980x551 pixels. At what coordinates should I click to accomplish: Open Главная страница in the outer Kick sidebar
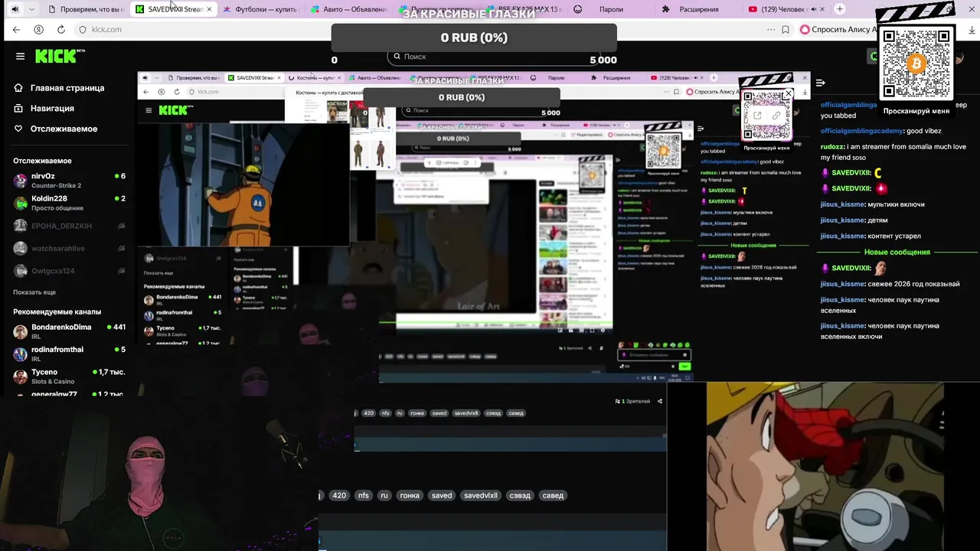[x=60, y=88]
